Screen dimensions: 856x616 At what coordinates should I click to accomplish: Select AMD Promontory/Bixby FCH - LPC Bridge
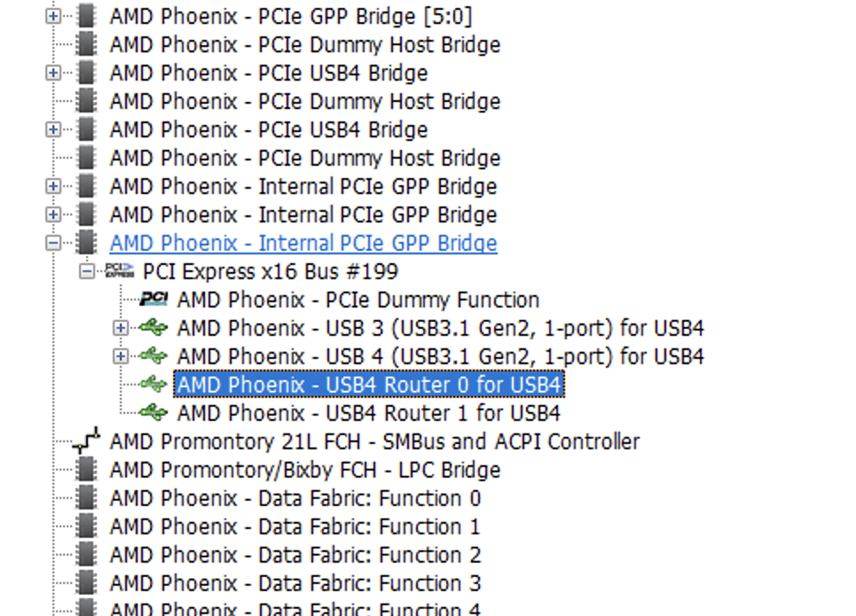(305, 470)
